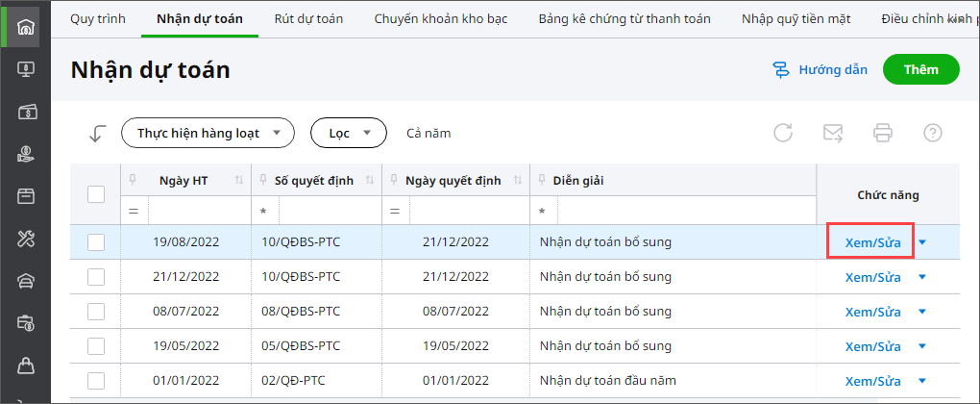This screenshot has height=404, width=980.
Task: Open the tools wrench icon in sidebar
Action: coord(25,239)
